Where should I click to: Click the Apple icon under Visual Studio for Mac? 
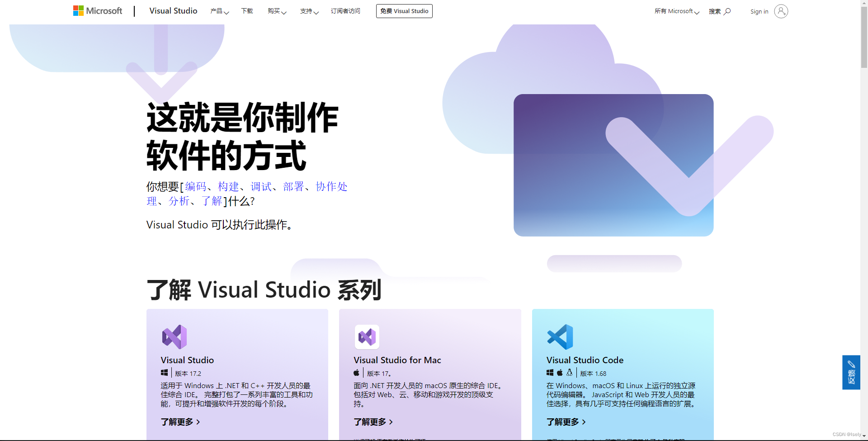(x=356, y=373)
